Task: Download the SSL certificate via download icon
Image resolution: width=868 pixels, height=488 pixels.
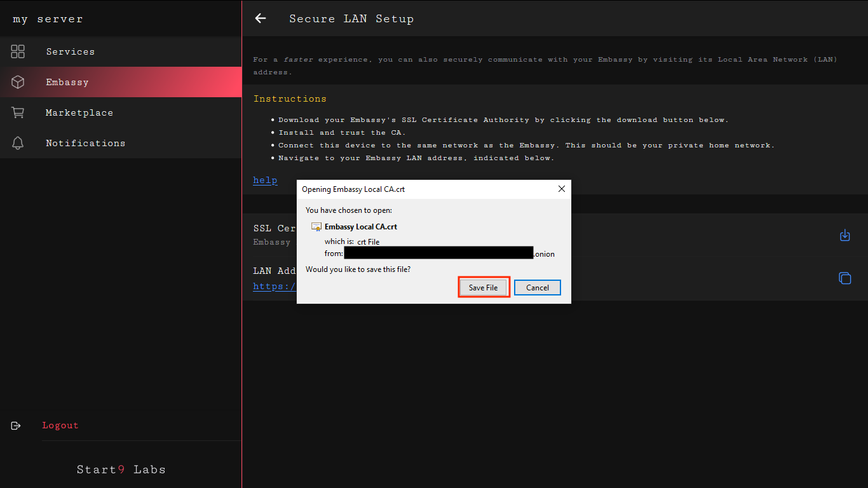Action: click(844, 236)
